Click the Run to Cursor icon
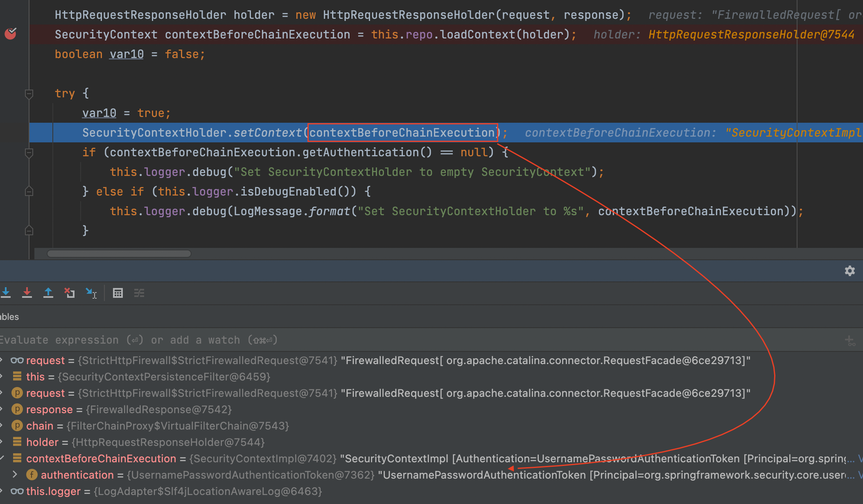This screenshot has height=504, width=863. click(x=91, y=293)
